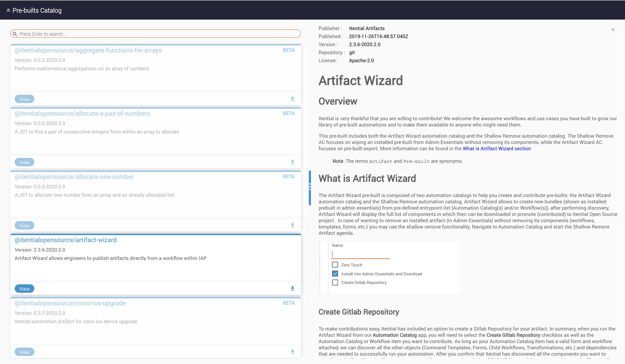Image resolution: width=625 pixels, height=364 pixels.
Task: View the artifact-wizard pre-built
Action: [24, 289]
